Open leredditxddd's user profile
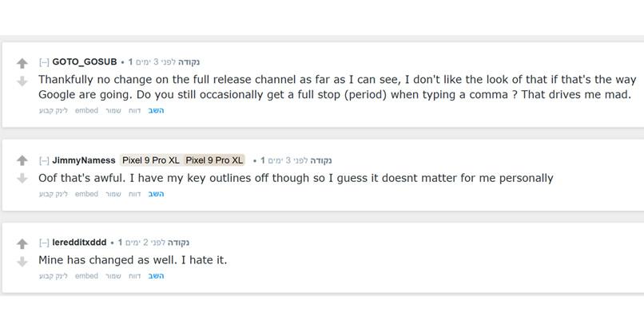The image size is (644, 332). click(79, 243)
